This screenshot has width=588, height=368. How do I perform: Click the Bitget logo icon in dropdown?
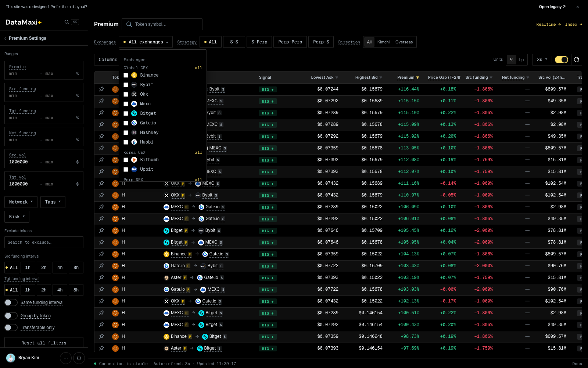(x=134, y=113)
